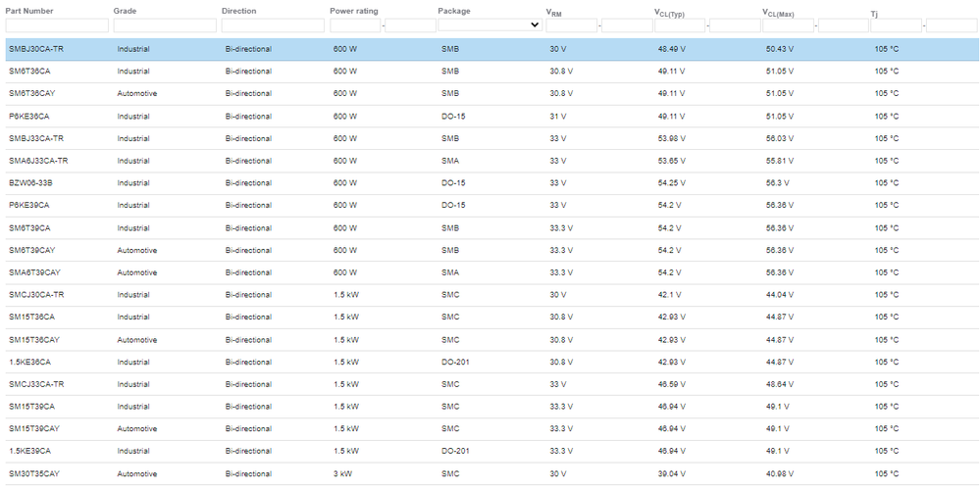Click the 31 V VRM value
This screenshot has height=490, width=980.
click(558, 116)
